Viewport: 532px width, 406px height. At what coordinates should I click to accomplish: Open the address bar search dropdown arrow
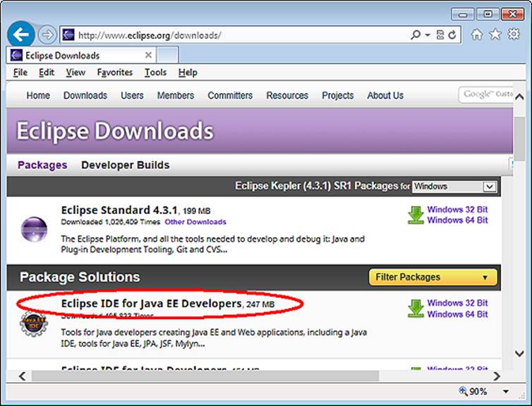428,35
